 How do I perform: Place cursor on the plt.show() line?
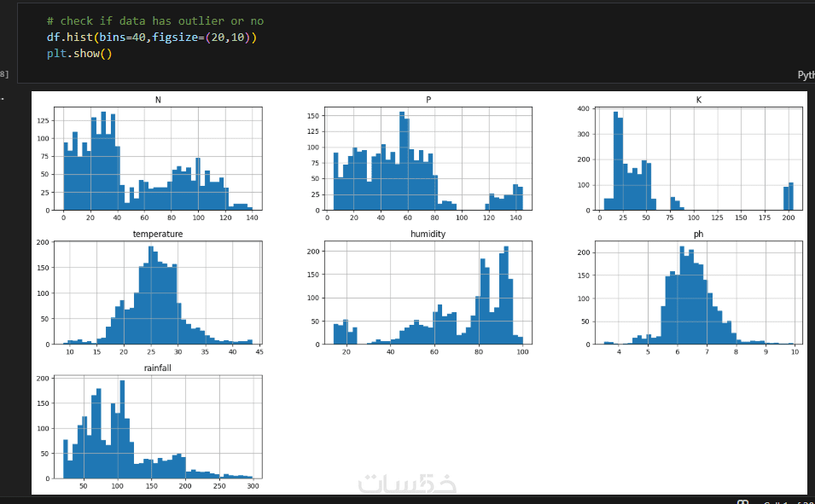[x=79, y=54]
